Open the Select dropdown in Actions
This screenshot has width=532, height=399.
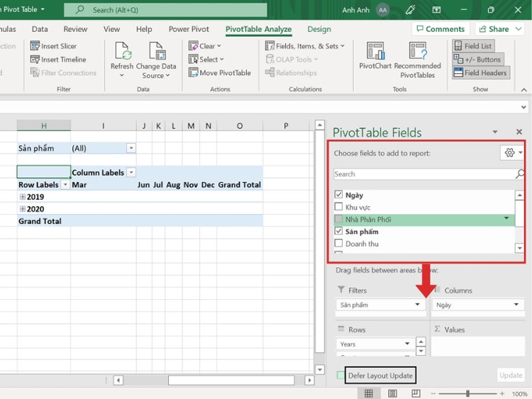[x=206, y=60]
